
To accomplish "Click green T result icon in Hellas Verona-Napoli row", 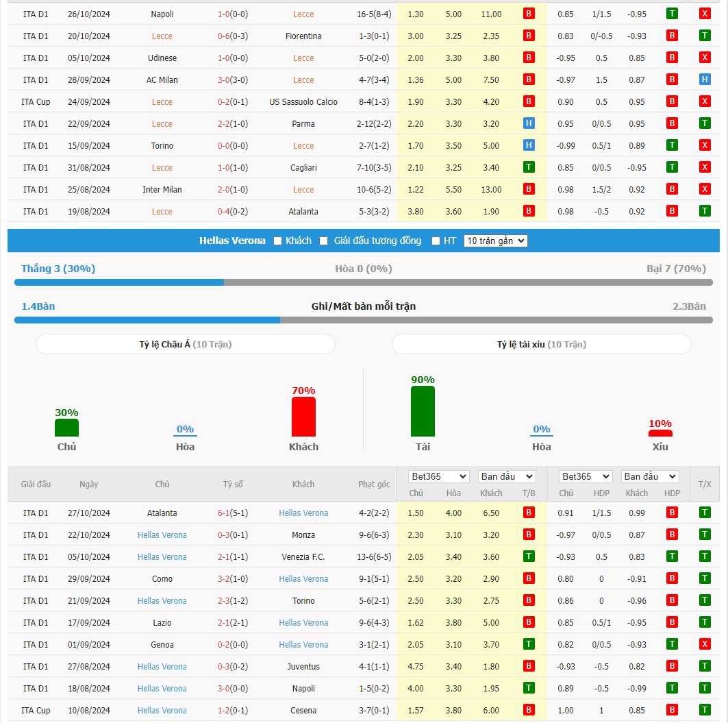I will coord(528,688).
